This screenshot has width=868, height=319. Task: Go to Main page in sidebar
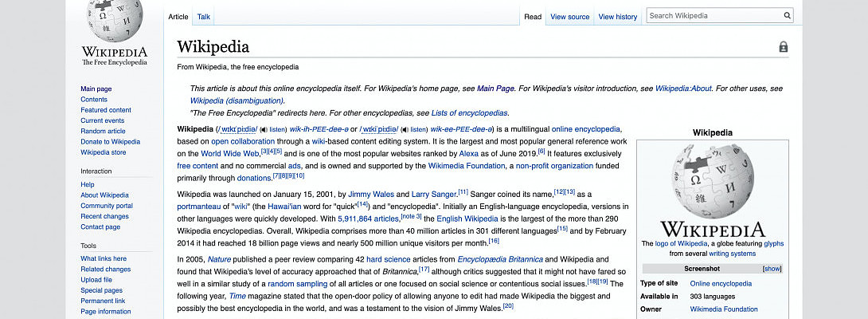click(x=96, y=89)
